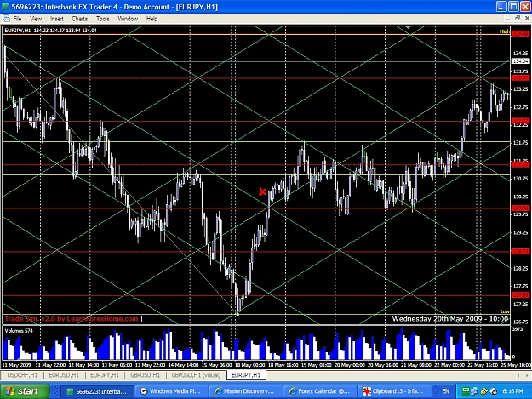This screenshot has height=399, width=532.
Task: Click the EURJPY,H1 134.23 134.27 header text
Action: pyautogui.click(x=50, y=31)
